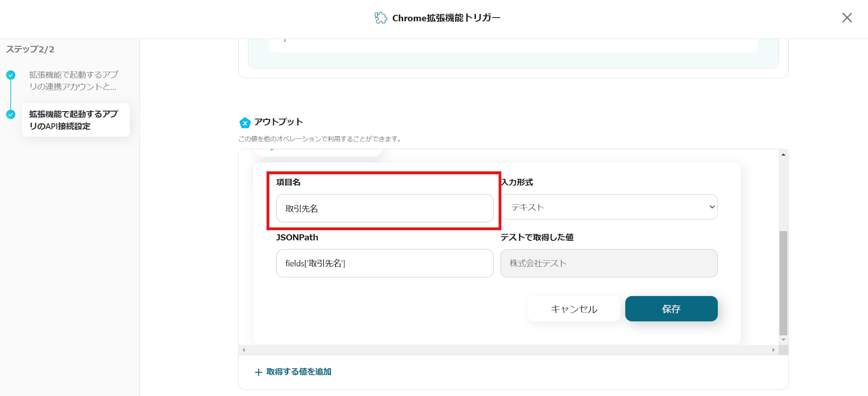Click the テストで取得した値 label
The width and height of the screenshot is (868, 396).
[537, 238]
